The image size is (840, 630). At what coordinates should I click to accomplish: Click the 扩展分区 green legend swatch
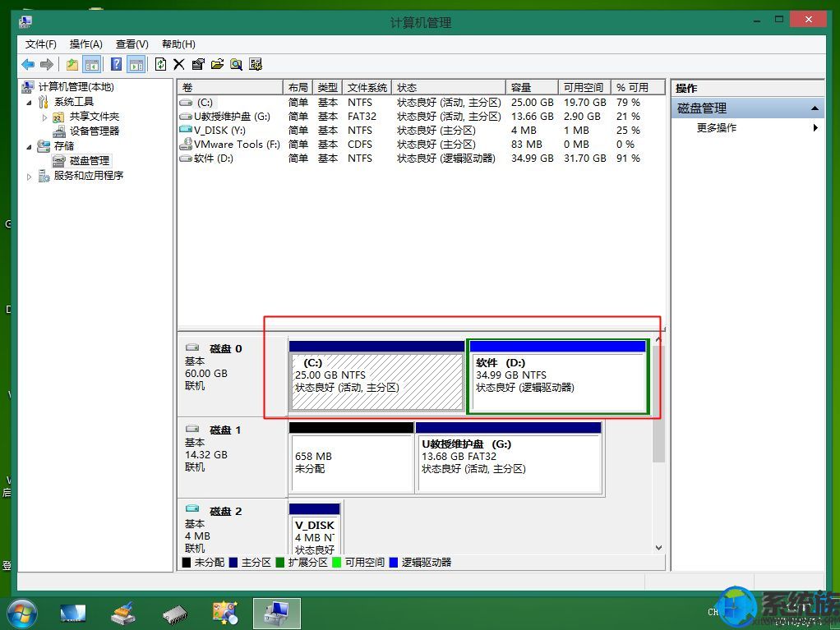click(x=279, y=563)
